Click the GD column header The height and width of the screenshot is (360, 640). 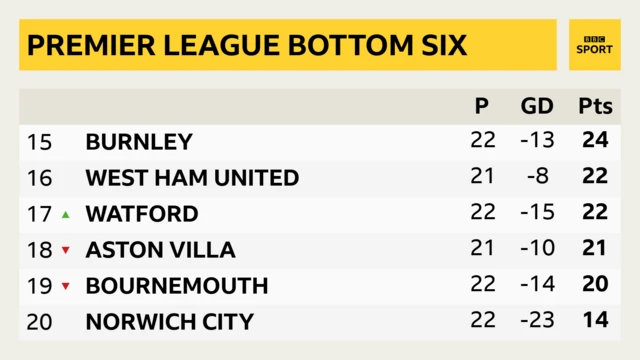(x=537, y=106)
